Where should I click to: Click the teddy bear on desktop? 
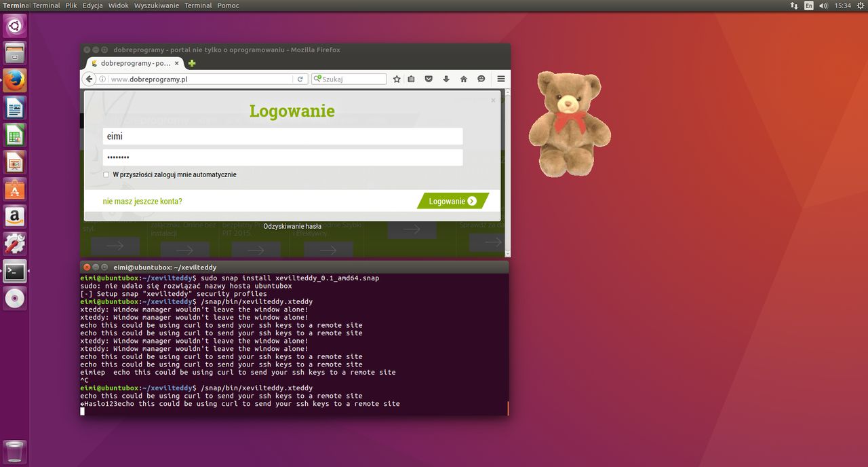coord(569,124)
